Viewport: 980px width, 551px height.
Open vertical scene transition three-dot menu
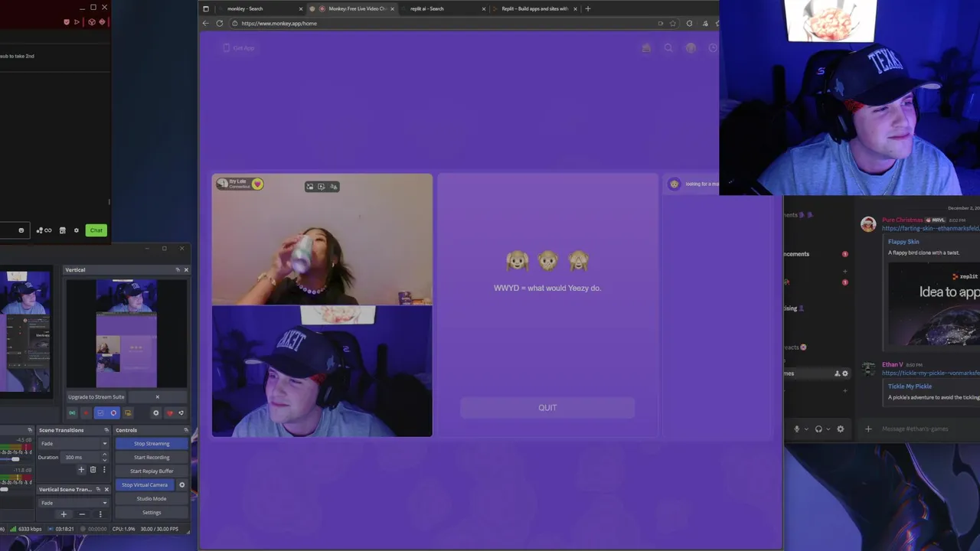pyautogui.click(x=100, y=514)
